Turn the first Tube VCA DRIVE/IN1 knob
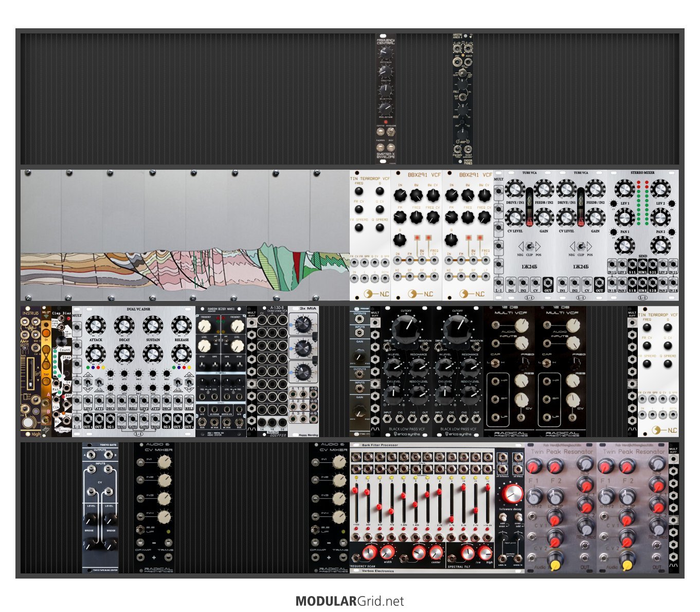 click(515, 189)
